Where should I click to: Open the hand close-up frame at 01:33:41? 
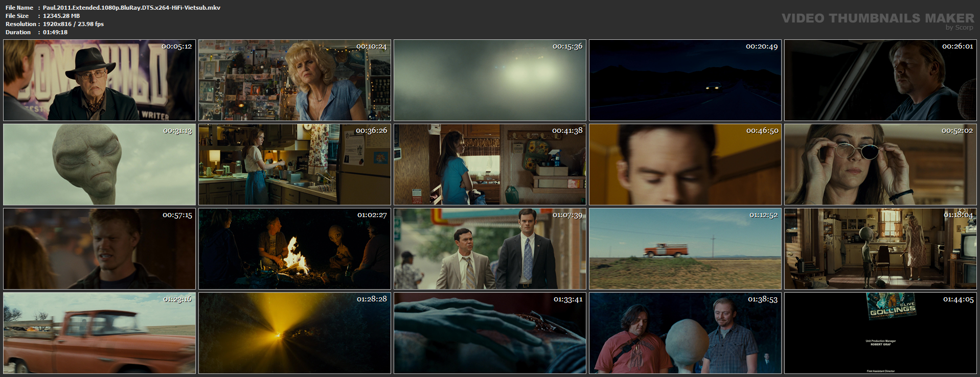pyautogui.click(x=490, y=333)
